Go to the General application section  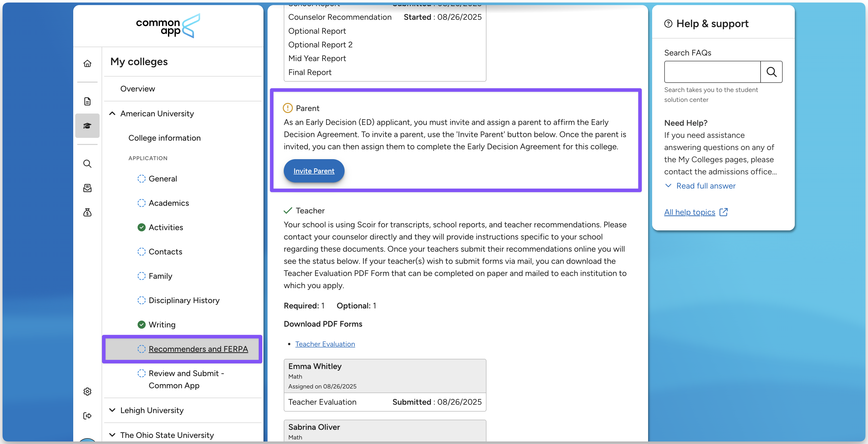tap(163, 179)
